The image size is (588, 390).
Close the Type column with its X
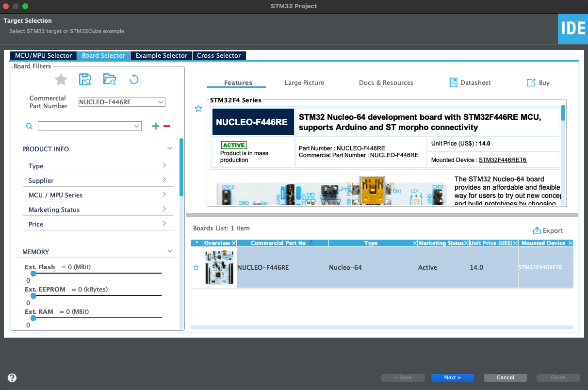point(415,243)
